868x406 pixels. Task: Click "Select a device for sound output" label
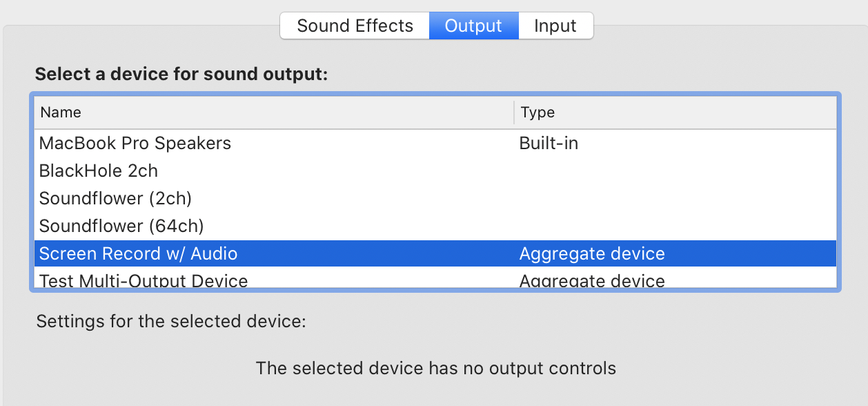(x=181, y=75)
